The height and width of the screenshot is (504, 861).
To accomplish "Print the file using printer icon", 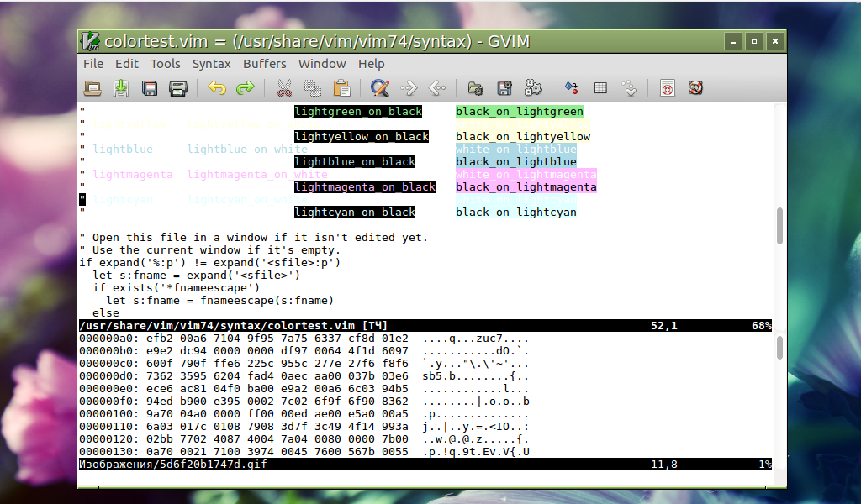I will pos(178,88).
